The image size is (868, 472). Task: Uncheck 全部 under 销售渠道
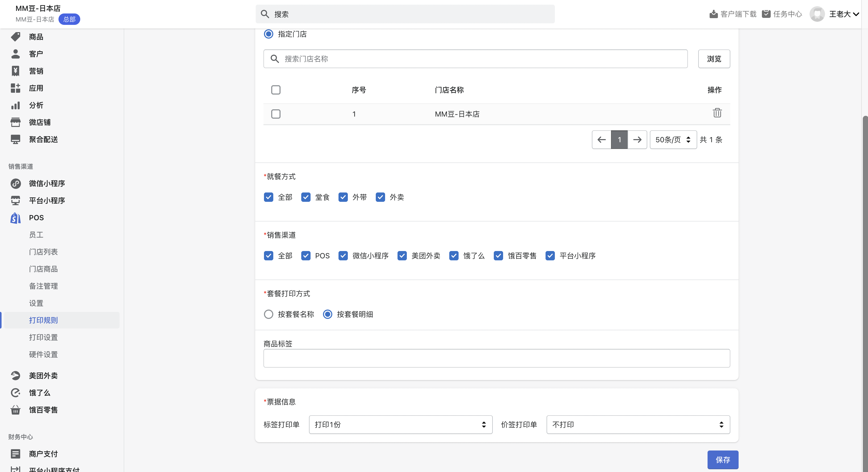click(x=269, y=256)
